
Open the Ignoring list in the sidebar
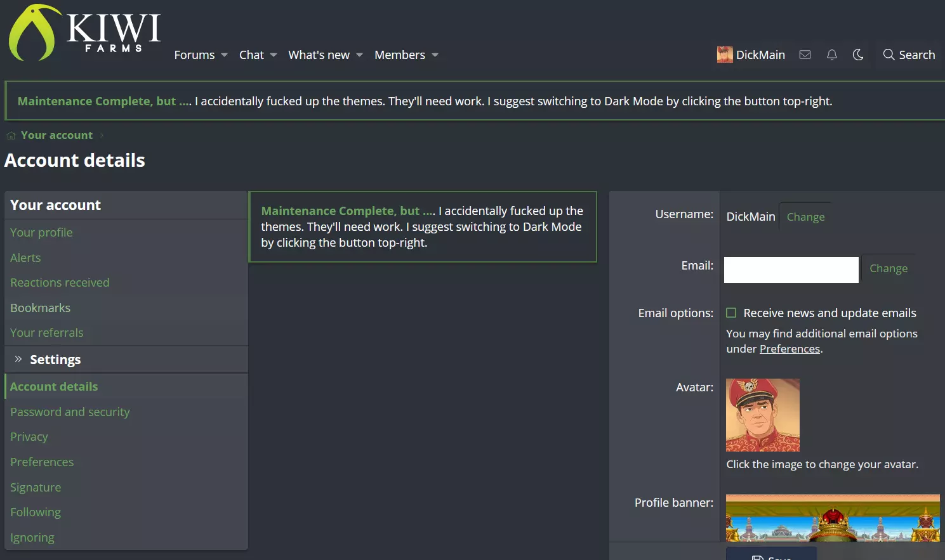pos(32,538)
